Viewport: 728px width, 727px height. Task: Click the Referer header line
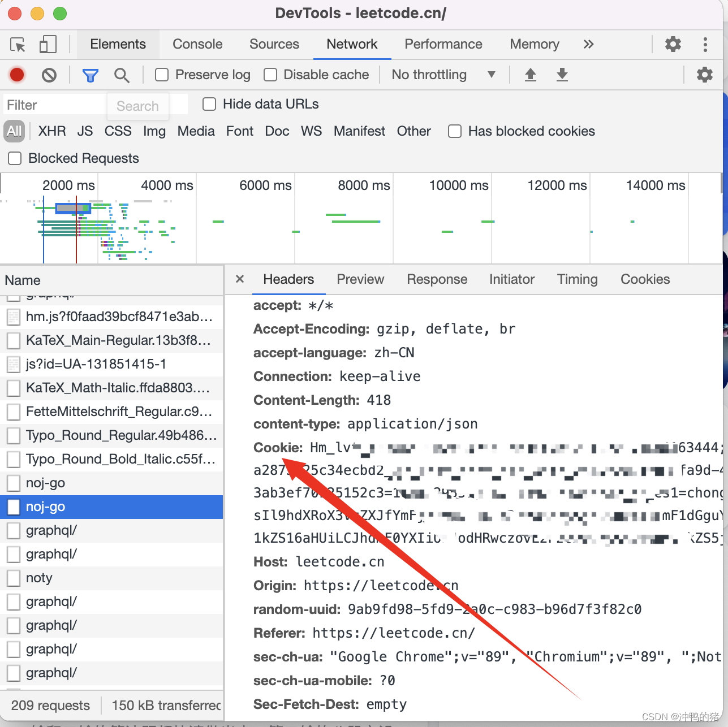(x=364, y=633)
